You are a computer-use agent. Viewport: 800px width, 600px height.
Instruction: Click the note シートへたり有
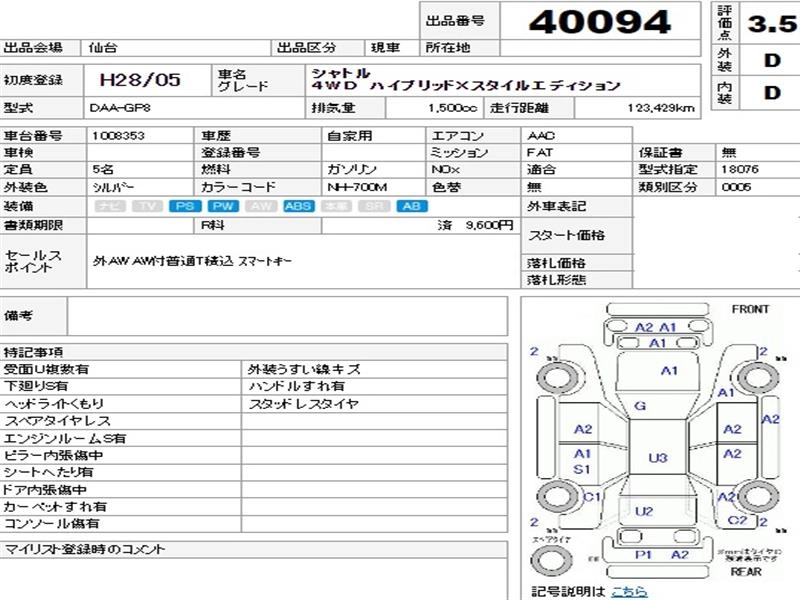tap(48, 472)
